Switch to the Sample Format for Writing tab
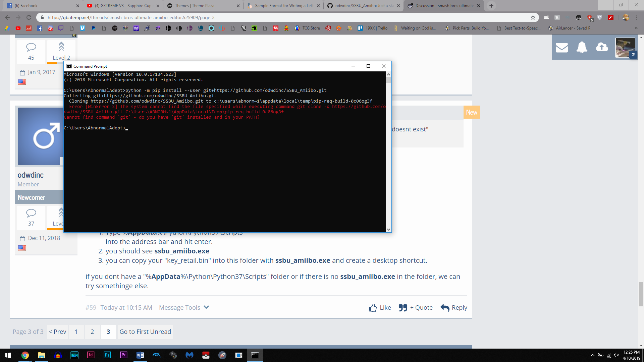 point(283,6)
